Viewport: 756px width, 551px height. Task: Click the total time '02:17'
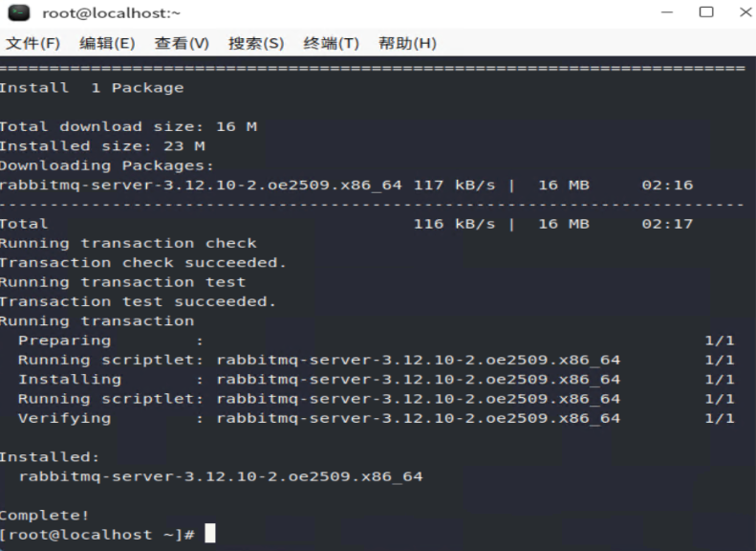coord(667,224)
